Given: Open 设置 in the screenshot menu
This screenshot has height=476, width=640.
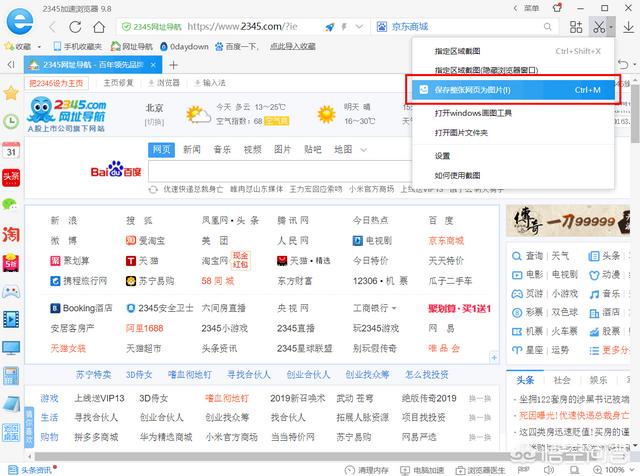Looking at the screenshot, I should point(513,156).
